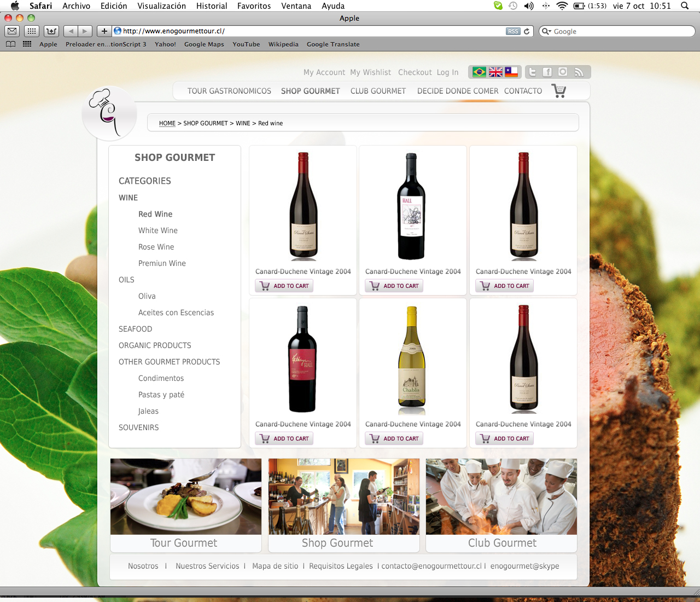The width and height of the screenshot is (700, 602).
Task: Open the Apple menu
Action: click(x=15, y=5)
